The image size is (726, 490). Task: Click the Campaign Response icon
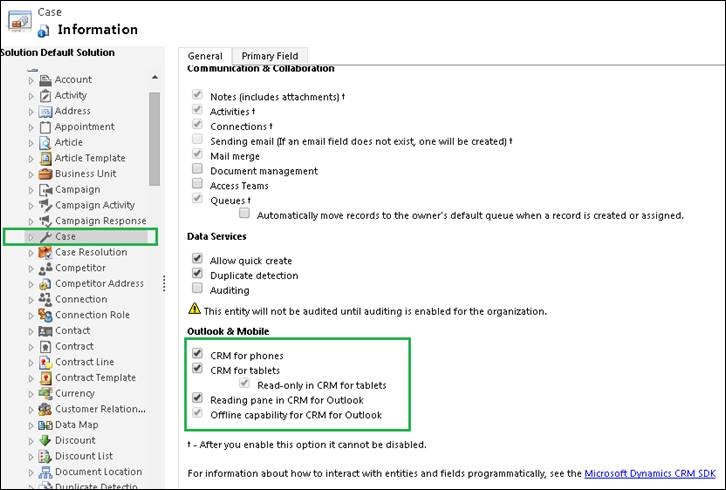tap(45, 221)
